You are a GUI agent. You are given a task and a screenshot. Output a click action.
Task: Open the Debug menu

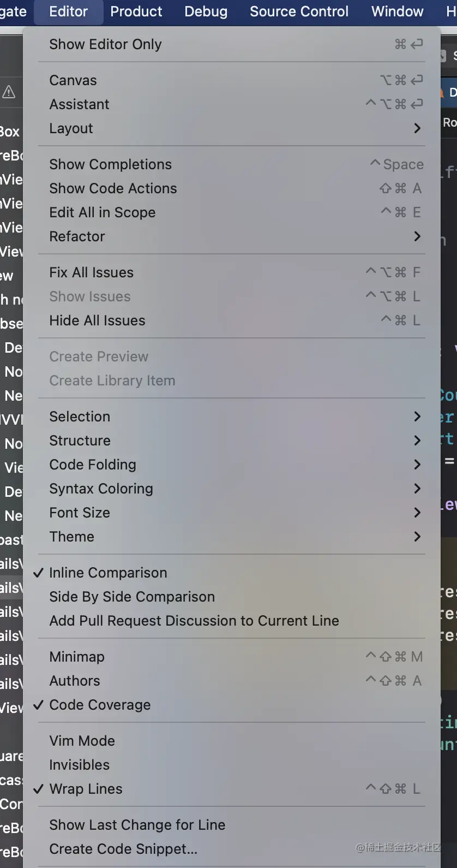tap(206, 11)
